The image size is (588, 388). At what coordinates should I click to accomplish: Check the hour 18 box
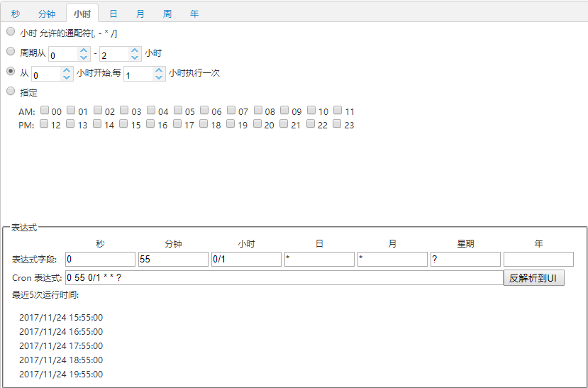pyautogui.click(x=204, y=123)
